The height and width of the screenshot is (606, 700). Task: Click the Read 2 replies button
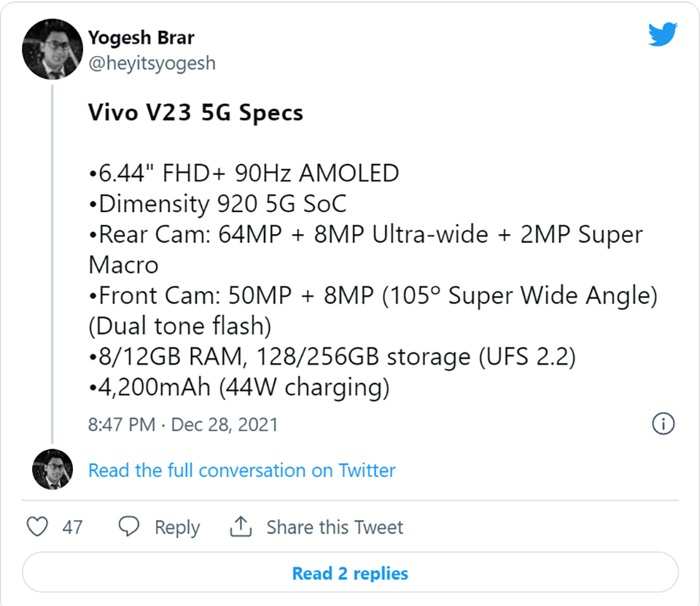350,573
